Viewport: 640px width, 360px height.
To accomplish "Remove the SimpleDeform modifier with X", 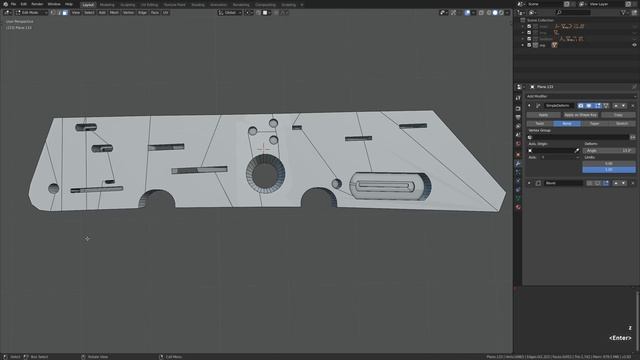I will click(633, 106).
